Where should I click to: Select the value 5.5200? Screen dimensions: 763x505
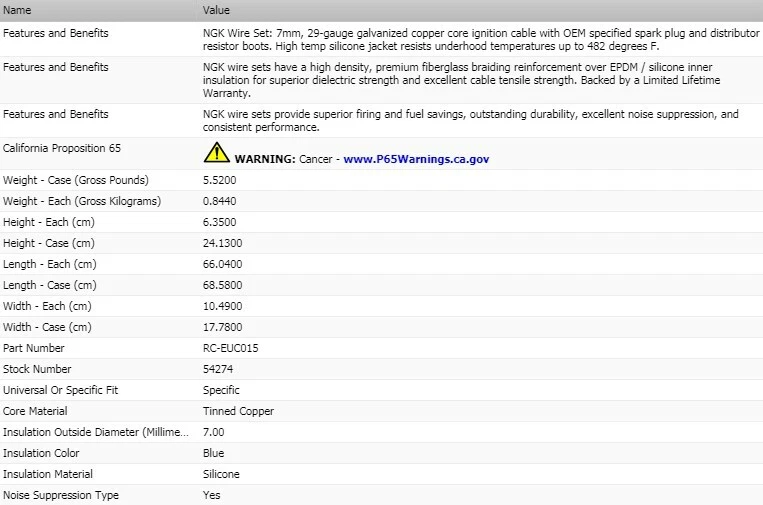click(x=219, y=180)
